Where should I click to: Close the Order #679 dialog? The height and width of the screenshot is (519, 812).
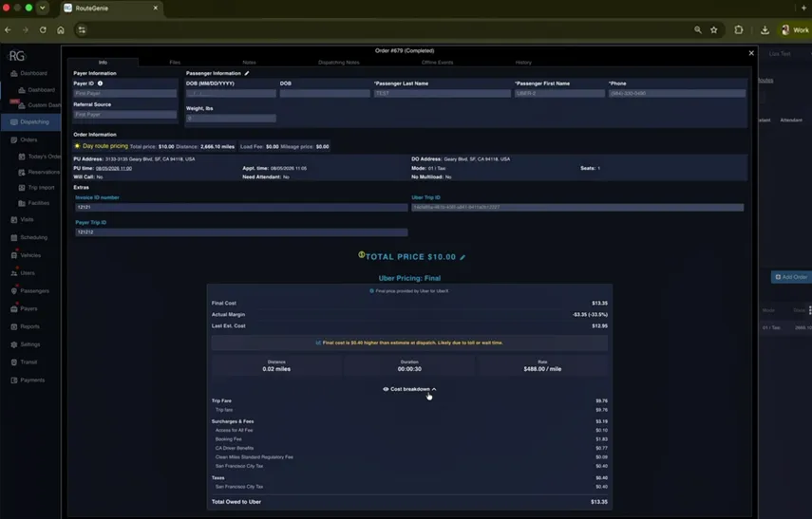(751, 53)
